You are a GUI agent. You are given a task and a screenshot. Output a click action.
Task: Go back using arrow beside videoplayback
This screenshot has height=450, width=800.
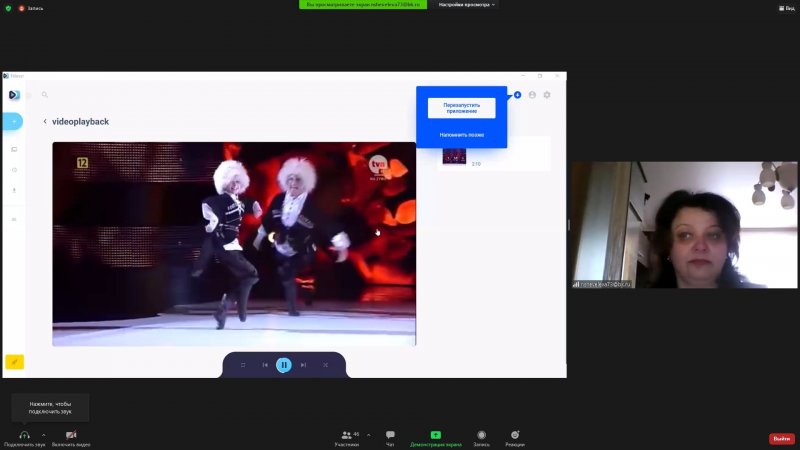(x=45, y=121)
